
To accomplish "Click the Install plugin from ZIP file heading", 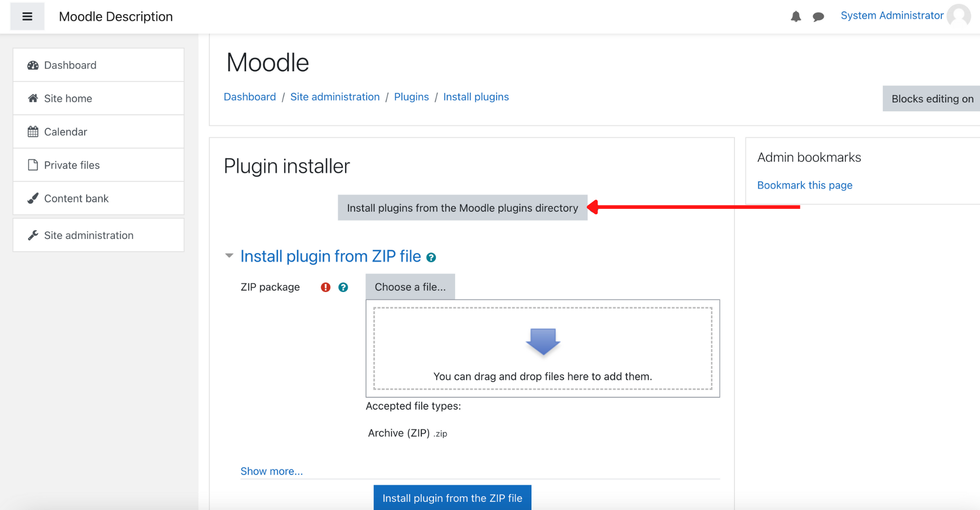I will point(331,256).
